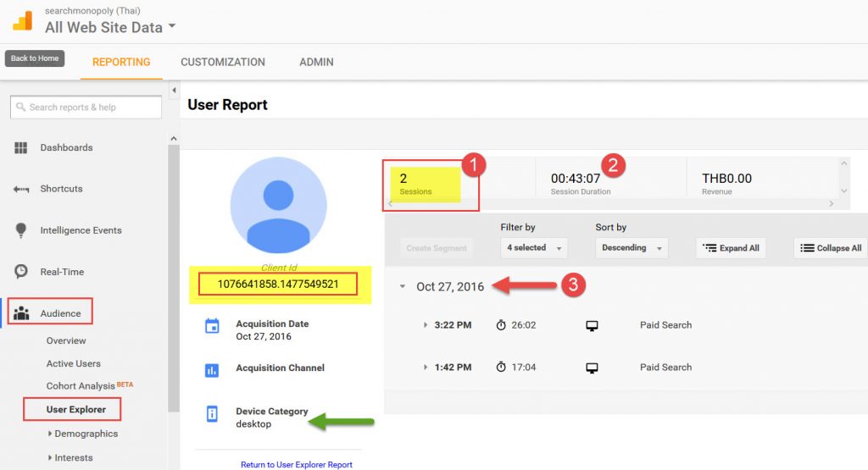Screen dimensions: 868x470
Task: Click the metrics panel scroll down chevron
Action: pyautogui.click(x=843, y=191)
